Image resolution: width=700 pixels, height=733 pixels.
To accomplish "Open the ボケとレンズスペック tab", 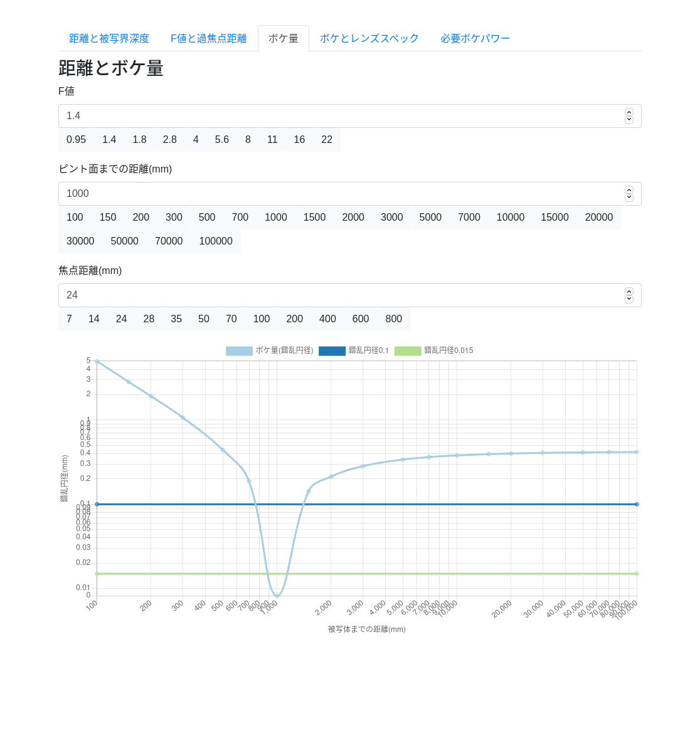I will pos(369,38).
